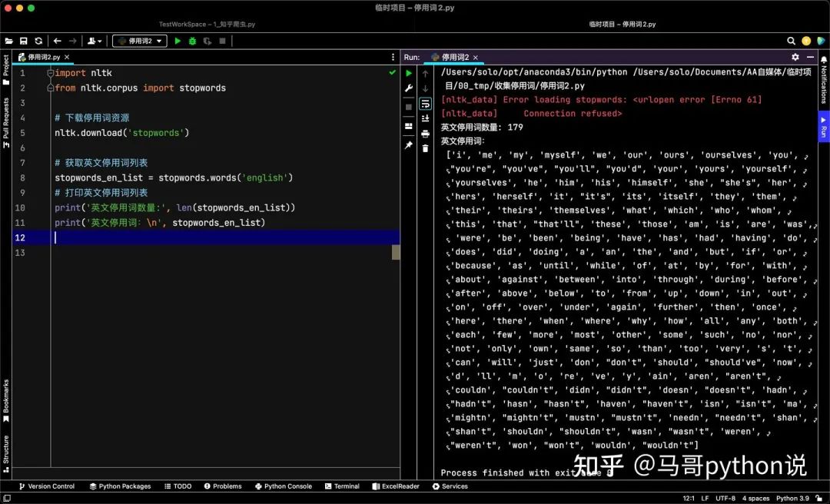This screenshot has height=504, width=830.
Task: Click the green Debug bug icon
Action: pyautogui.click(x=192, y=41)
